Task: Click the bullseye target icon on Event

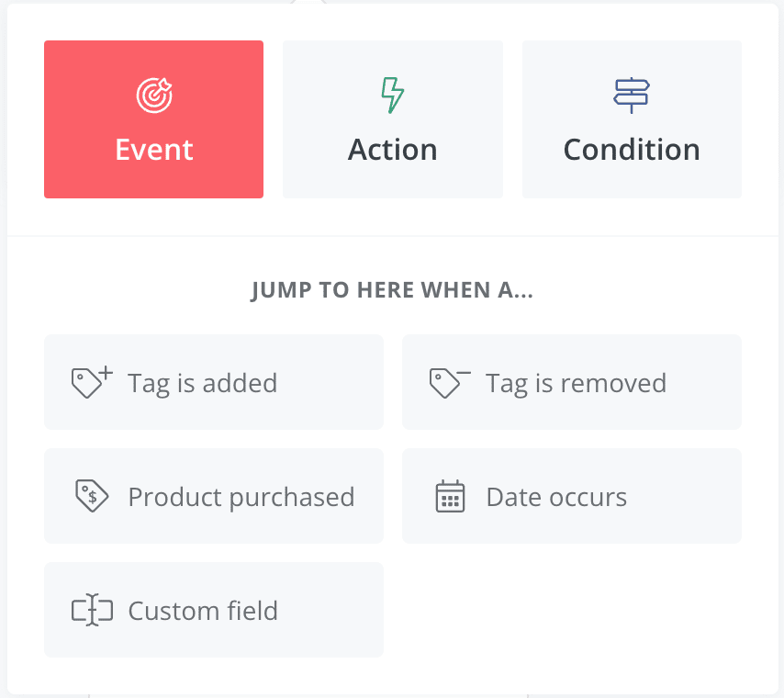Action: pos(154,96)
